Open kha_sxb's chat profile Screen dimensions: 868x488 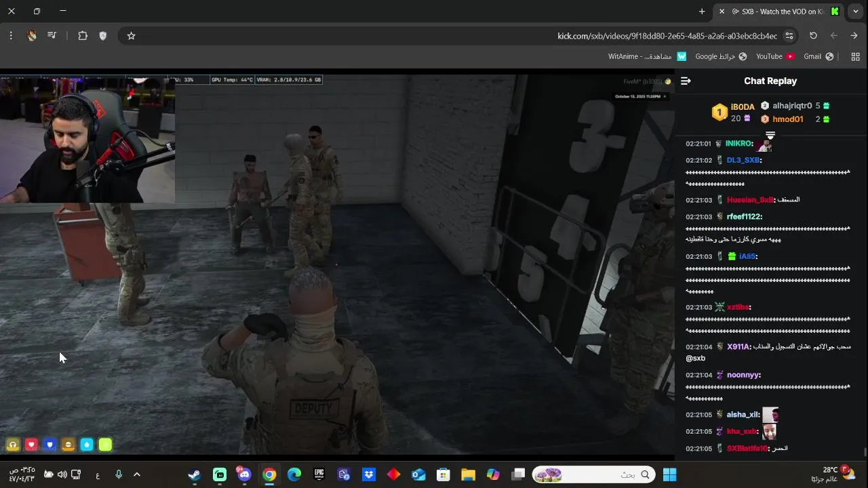pyautogui.click(x=743, y=432)
